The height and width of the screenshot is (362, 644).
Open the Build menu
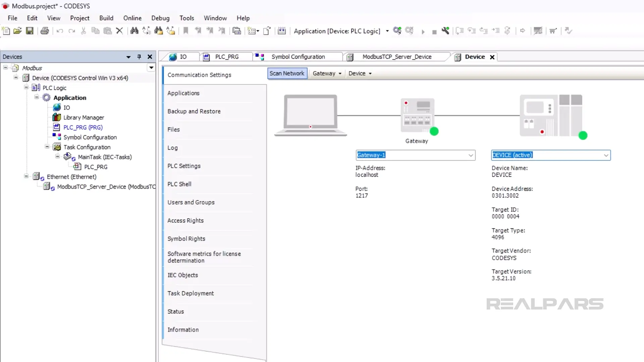tap(106, 18)
